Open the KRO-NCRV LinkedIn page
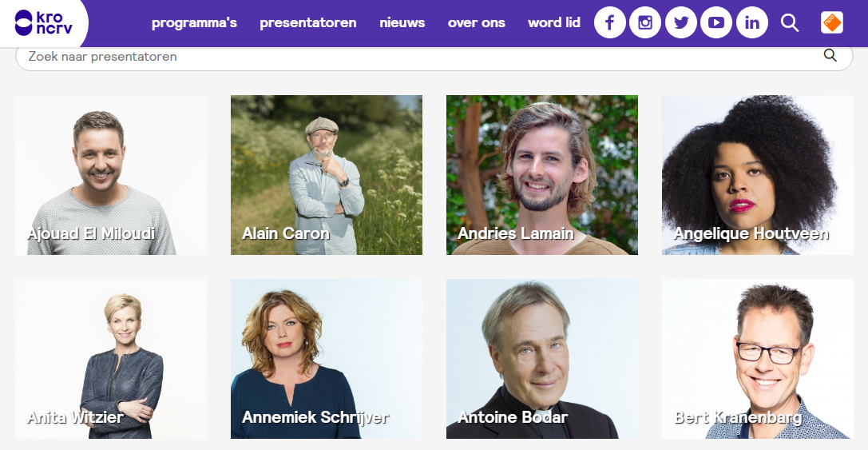 (752, 22)
